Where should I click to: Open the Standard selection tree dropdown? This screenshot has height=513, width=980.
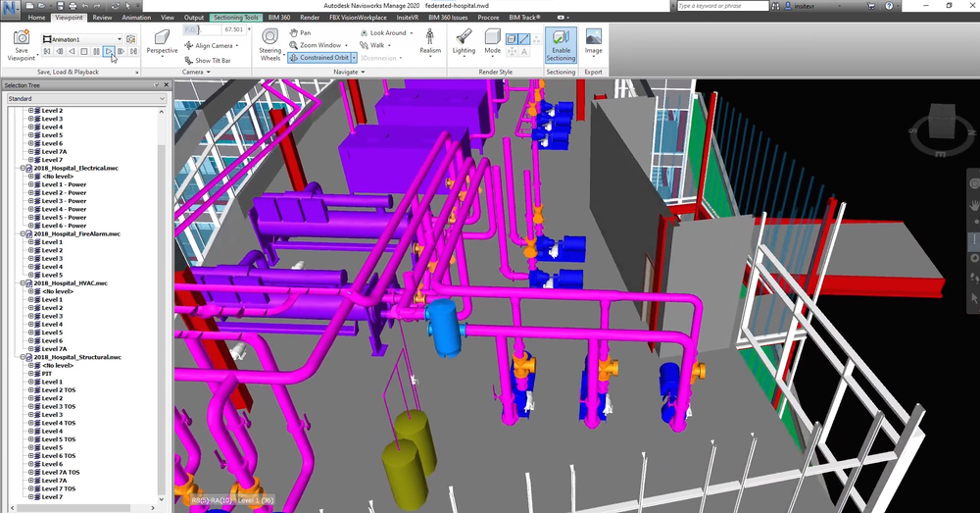pos(162,98)
